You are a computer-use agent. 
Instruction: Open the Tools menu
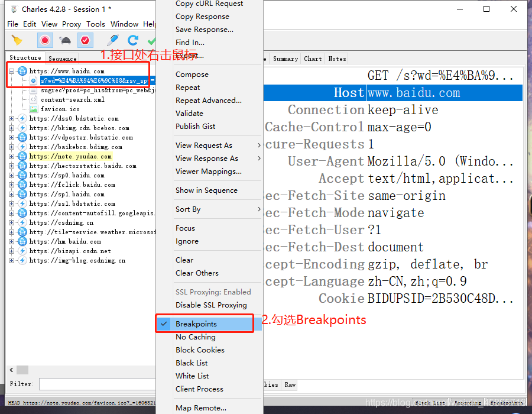96,24
